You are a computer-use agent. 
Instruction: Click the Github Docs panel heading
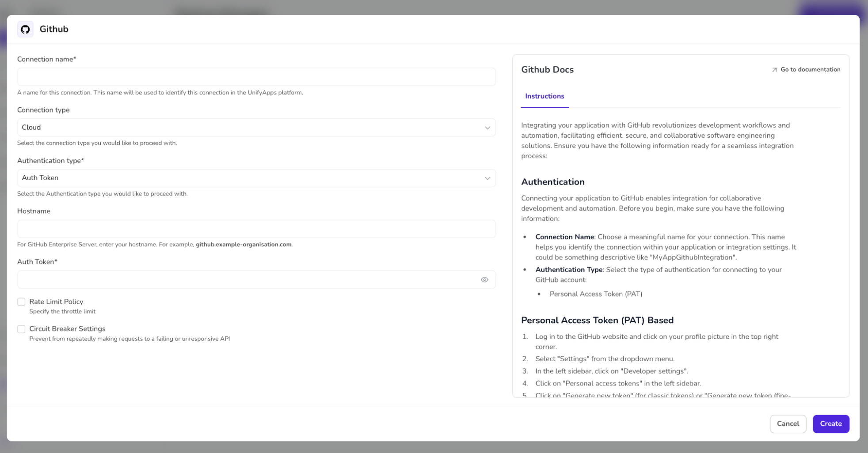547,70
